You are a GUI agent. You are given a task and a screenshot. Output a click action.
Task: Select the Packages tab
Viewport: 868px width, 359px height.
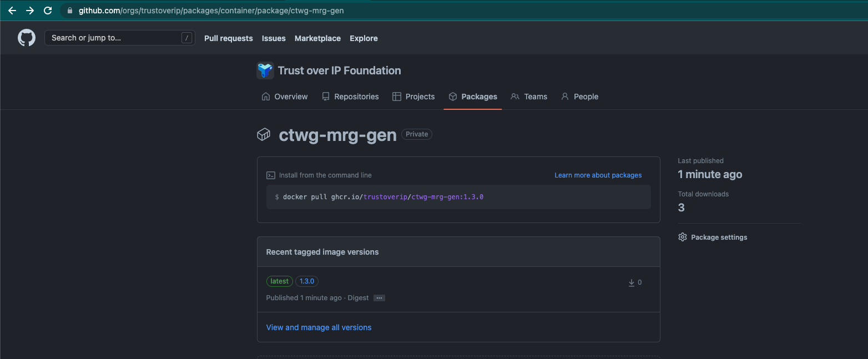pos(473,97)
